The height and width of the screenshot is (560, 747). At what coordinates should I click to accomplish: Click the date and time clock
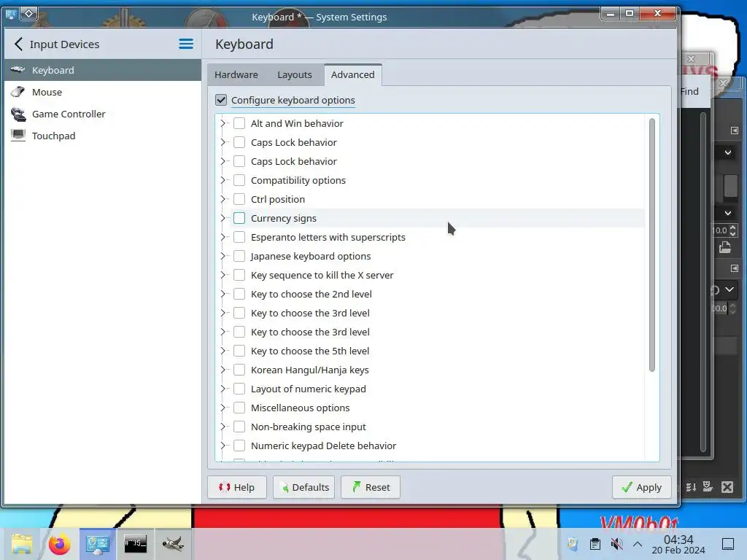click(678, 544)
